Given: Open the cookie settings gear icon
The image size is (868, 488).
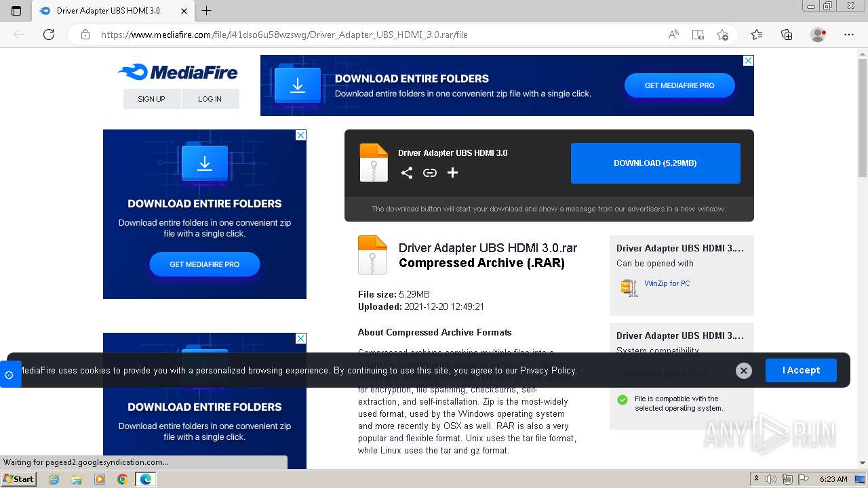Looking at the screenshot, I should point(9,375).
